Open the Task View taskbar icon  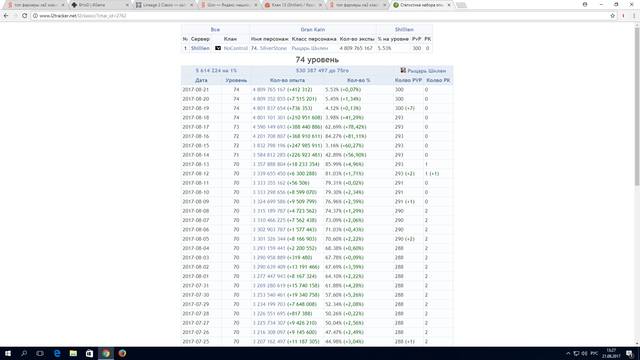40,353
